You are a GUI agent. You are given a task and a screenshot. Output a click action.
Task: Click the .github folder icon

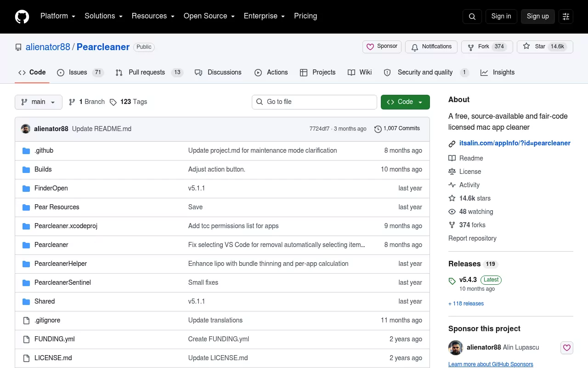tap(26, 151)
